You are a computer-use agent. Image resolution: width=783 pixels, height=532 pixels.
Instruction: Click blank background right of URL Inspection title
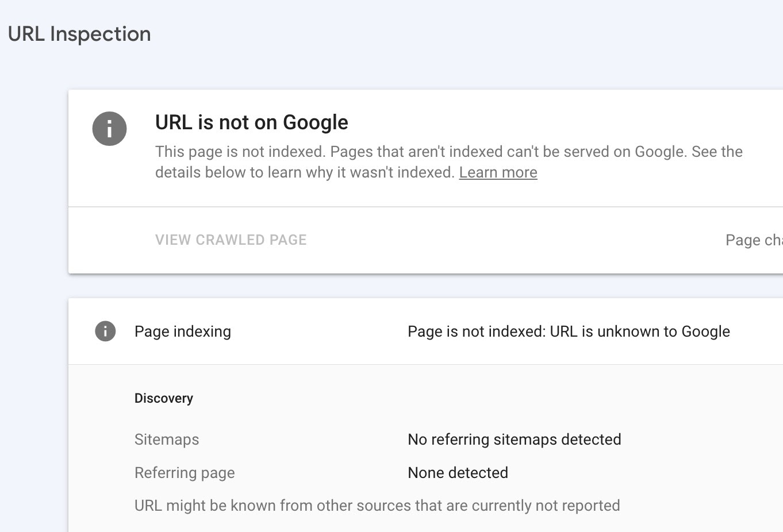(460, 34)
